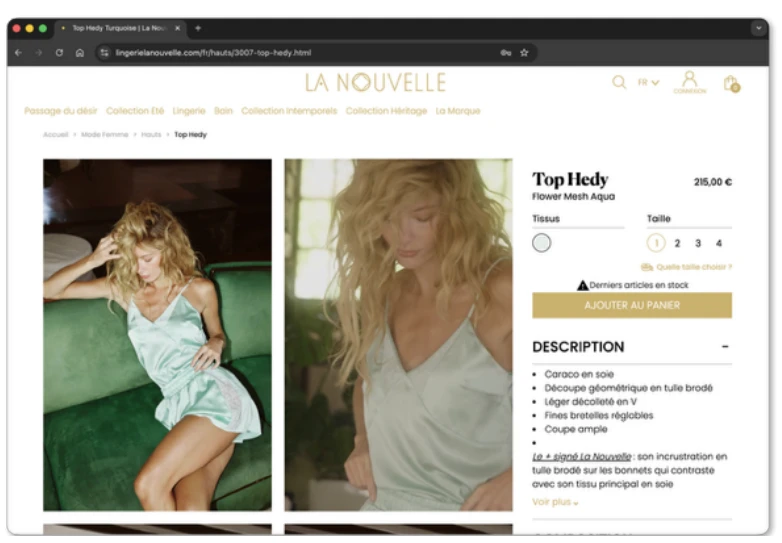Go to Mode Femme breadcrumb
782x543 pixels.
[105, 135]
